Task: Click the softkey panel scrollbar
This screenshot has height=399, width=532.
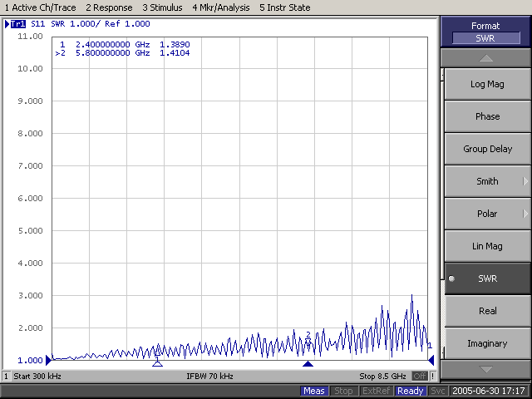Action: [x=442, y=214]
